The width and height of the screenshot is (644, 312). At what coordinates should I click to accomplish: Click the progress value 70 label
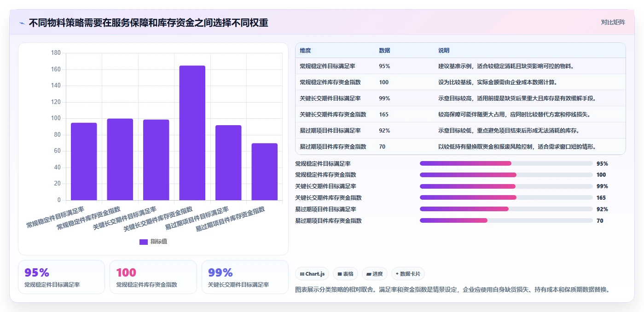coord(600,221)
